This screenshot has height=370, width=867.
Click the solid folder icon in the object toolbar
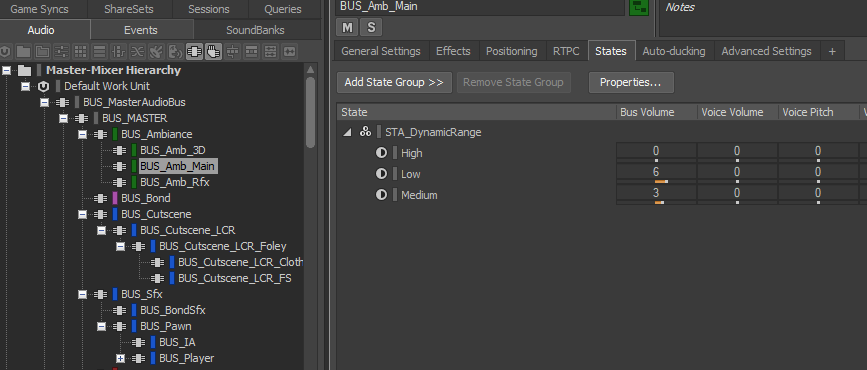pyautogui.click(x=23, y=51)
